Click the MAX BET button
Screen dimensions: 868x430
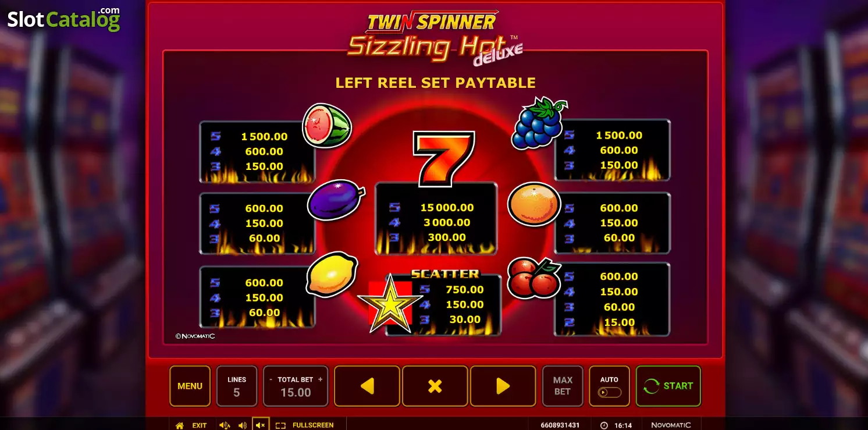(x=563, y=386)
